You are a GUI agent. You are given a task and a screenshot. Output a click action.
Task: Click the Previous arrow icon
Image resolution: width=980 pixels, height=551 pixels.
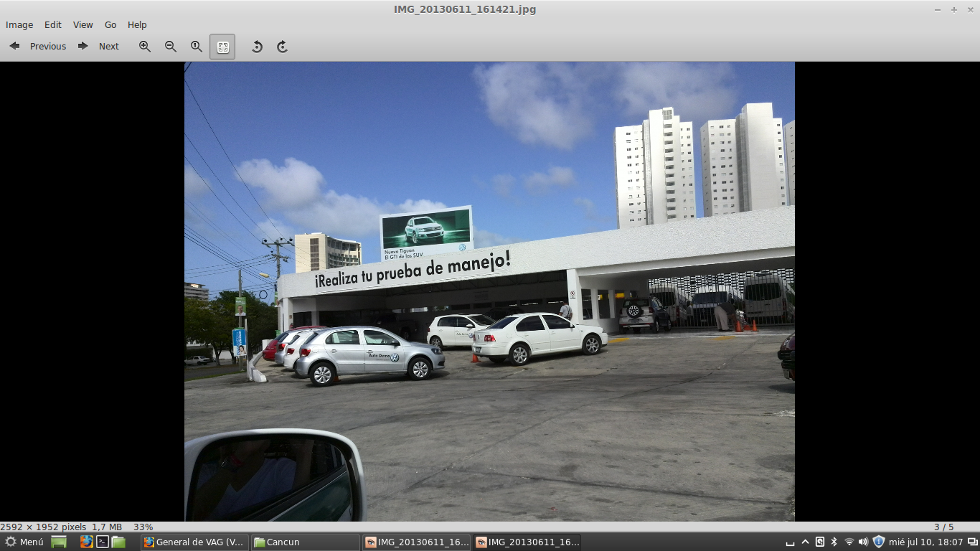14,46
